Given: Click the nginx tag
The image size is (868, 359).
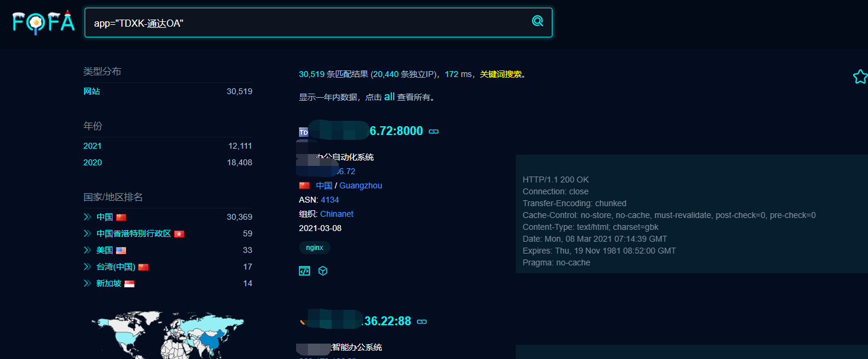Looking at the screenshot, I should pyautogui.click(x=314, y=248).
